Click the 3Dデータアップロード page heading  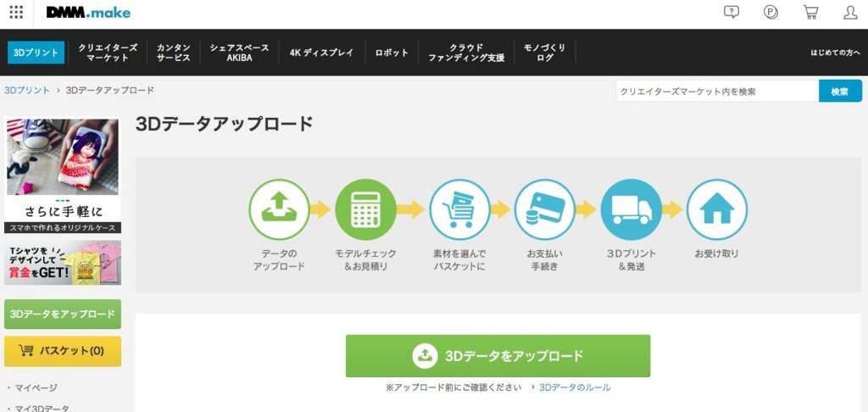coord(224,124)
